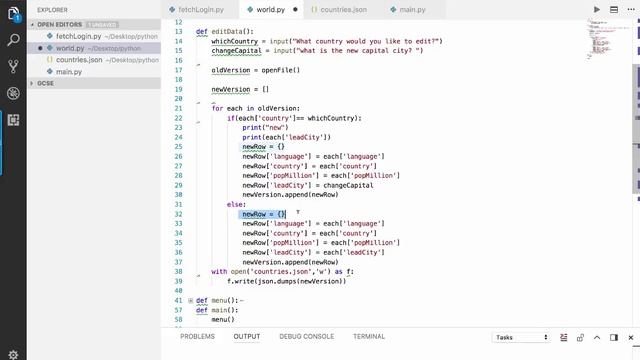Image resolution: width=640 pixels, height=360 pixels.
Task: Click line number 21 in gutter
Action: [x=178, y=109]
